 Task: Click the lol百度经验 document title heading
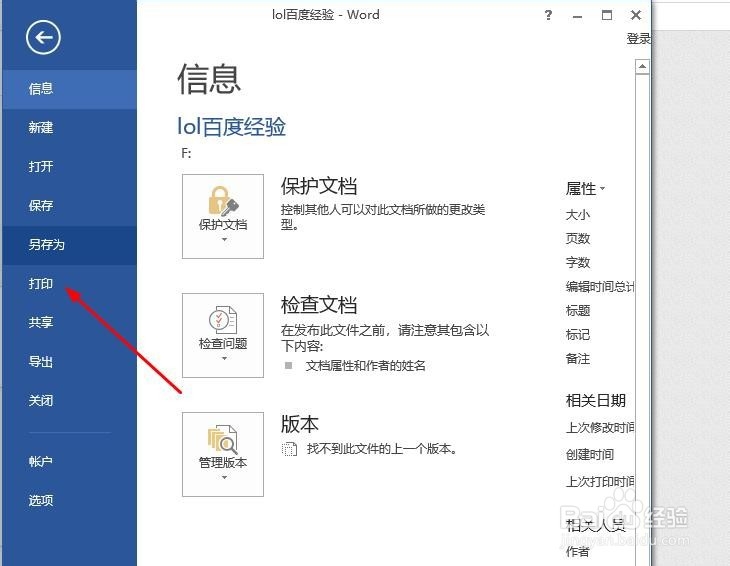click(231, 127)
